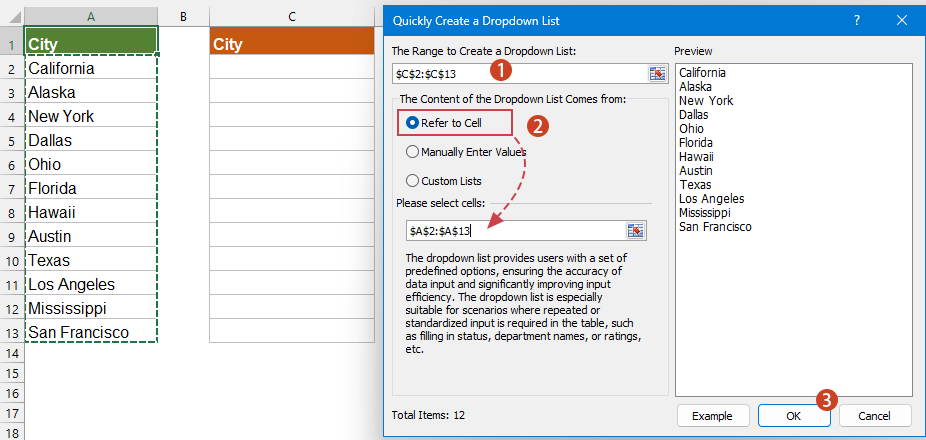Select spreadsheet cell Texas

[x=91, y=260]
